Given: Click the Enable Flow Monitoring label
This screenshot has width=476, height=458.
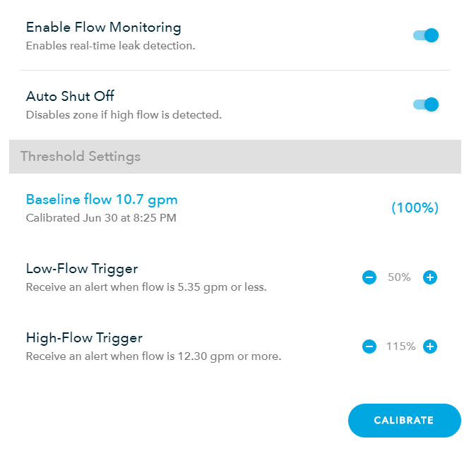Looking at the screenshot, I should coord(103,28).
